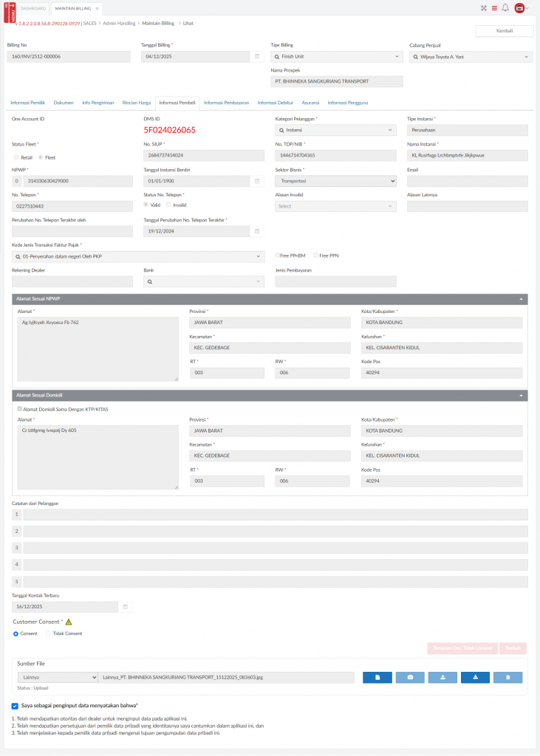
Task: Click the trash delete file button
Action: 507,677
